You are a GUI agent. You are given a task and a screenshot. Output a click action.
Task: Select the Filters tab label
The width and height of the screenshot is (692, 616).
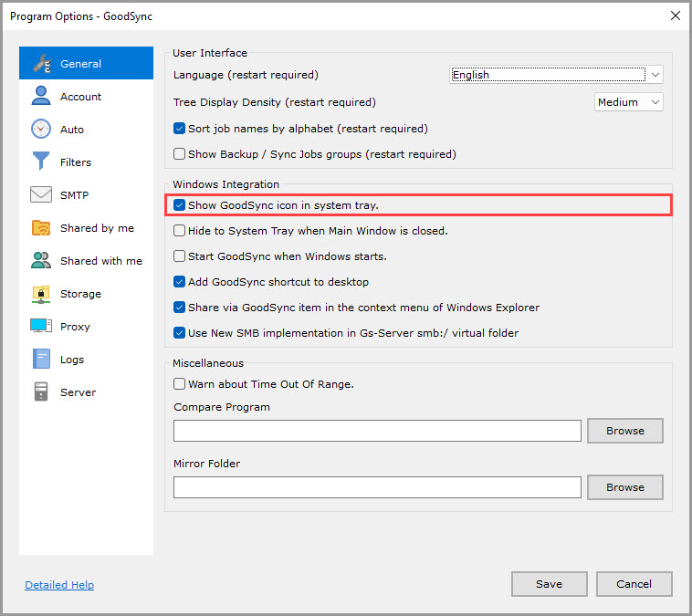click(x=76, y=162)
